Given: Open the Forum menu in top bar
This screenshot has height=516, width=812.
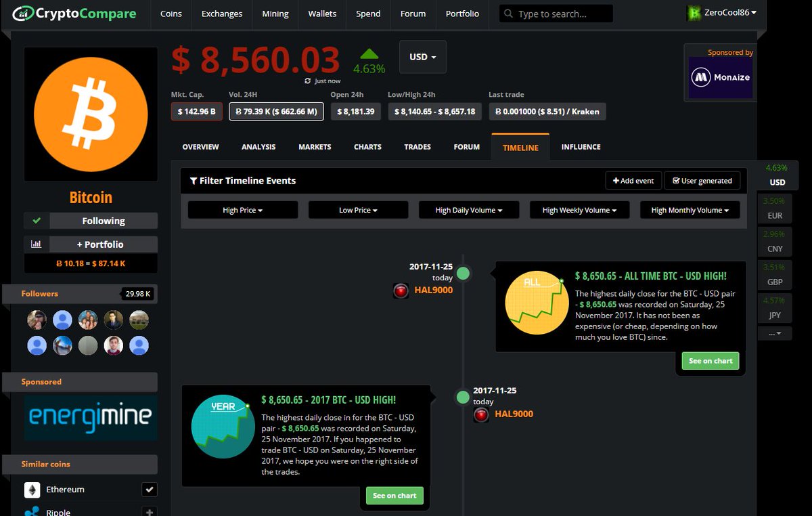Looking at the screenshot, I should tap(413, 14).
